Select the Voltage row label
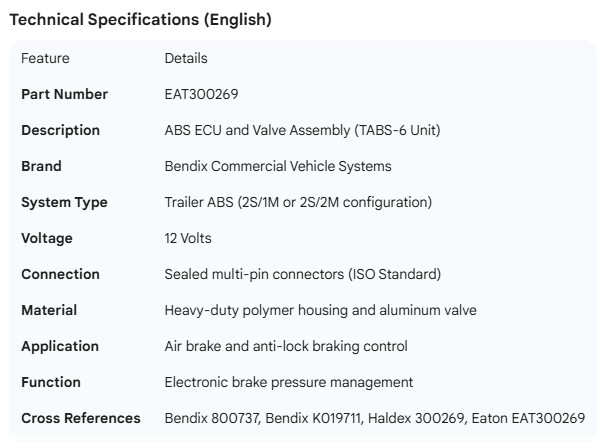The image size is (605, 441). click(47, 238)
